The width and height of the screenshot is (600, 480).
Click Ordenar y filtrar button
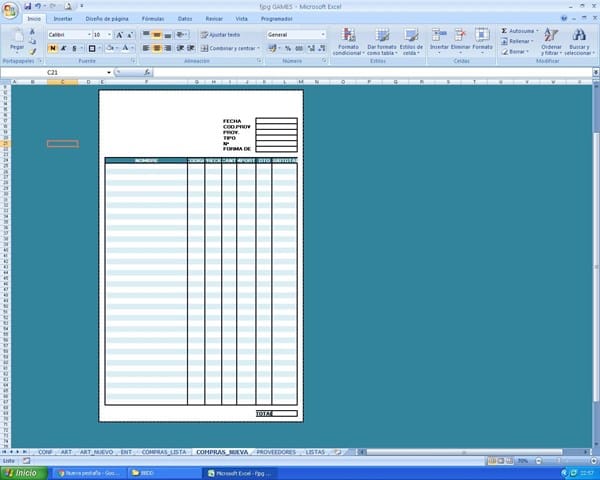coord(551,41)
